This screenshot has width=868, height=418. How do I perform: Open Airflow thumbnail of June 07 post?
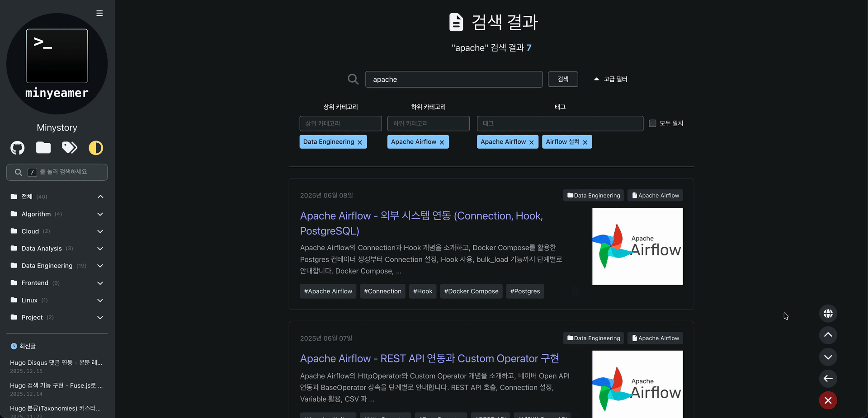coord(637,385)
